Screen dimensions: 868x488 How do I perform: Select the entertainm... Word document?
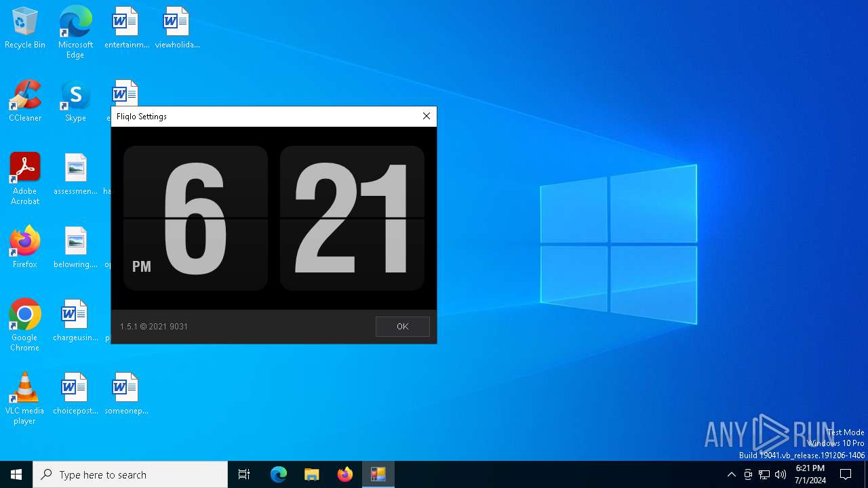click(x=127, y=28)
